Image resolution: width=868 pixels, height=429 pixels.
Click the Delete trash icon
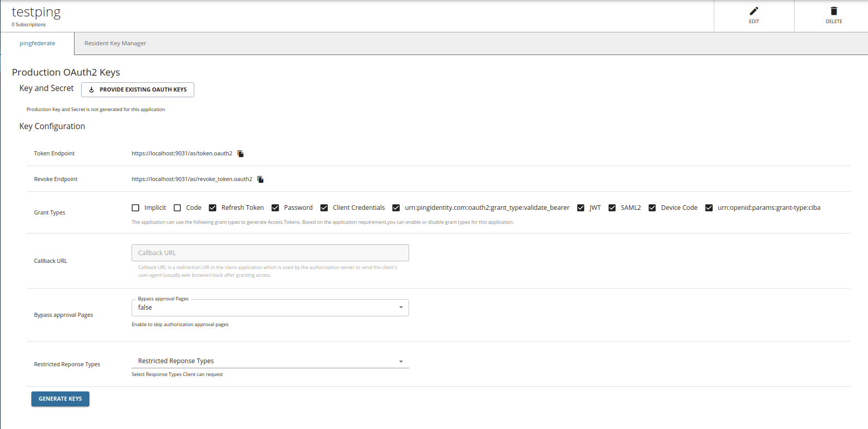point(834,11)
